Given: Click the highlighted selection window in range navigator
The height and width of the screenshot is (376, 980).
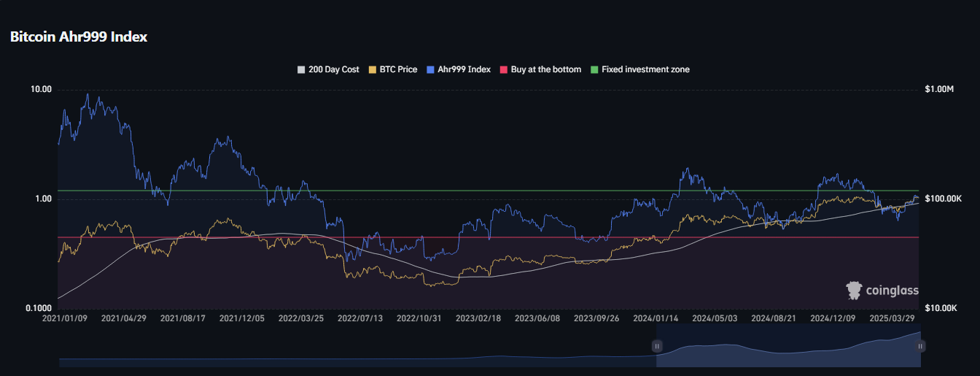Looking at the screenshot, I should point(787,347).
